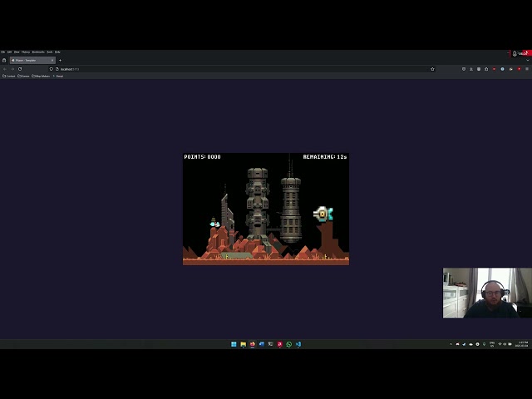532x399 pixels.
Task: Click the REMAINING: 12s timer text
Action: 325,157
